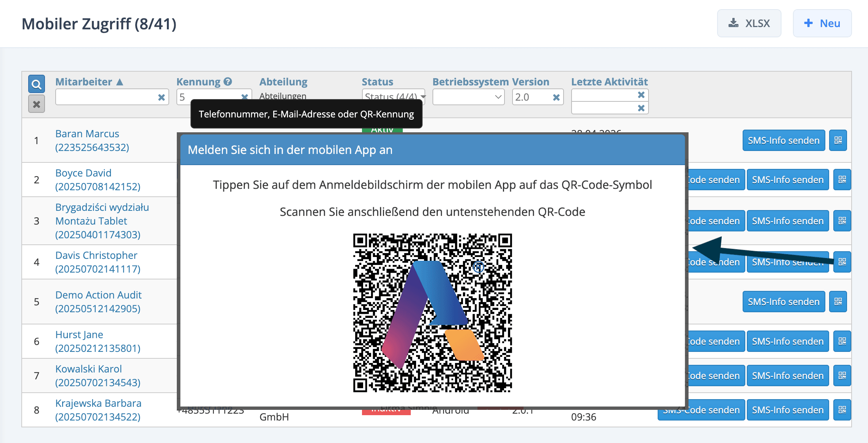Send SMS-Info to Boyce David
The width and height of the screenshot is (868, 443).
(788, 180)
